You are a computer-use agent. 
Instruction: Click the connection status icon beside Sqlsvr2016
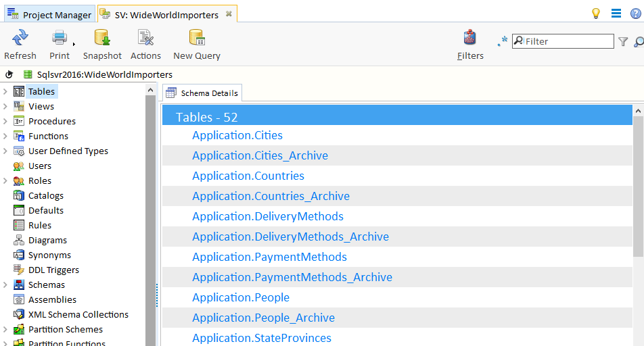pyautogui.click(x=9, y=74)
